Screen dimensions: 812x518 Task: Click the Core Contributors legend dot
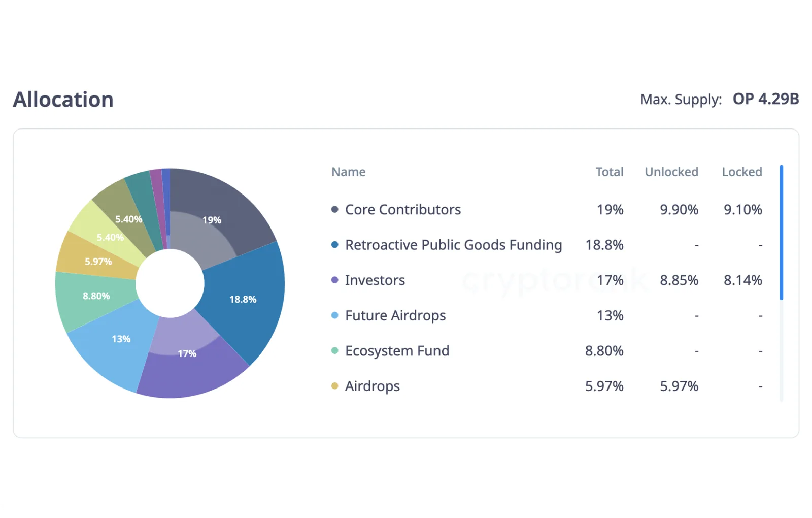pos(334,209)
